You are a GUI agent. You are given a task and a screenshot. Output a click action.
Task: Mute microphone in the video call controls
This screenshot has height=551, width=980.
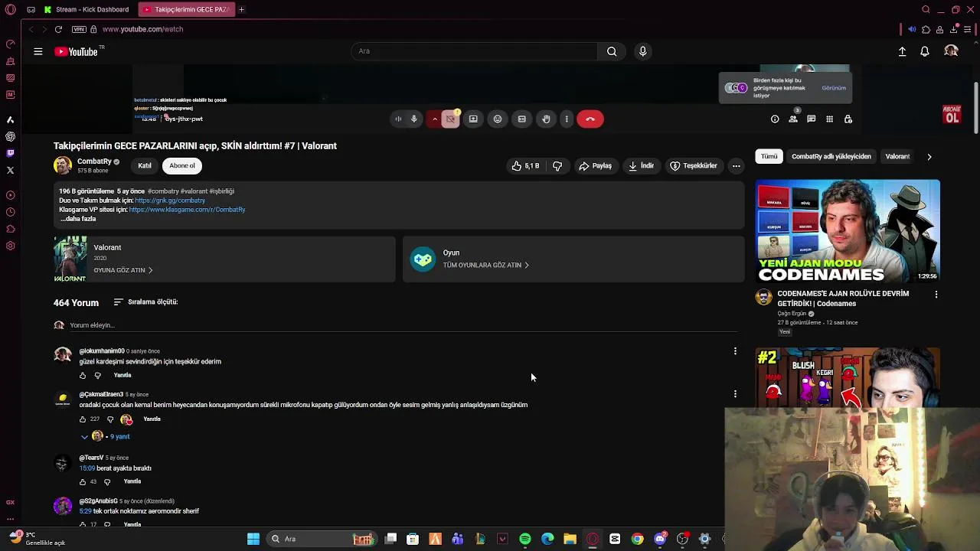414,119
